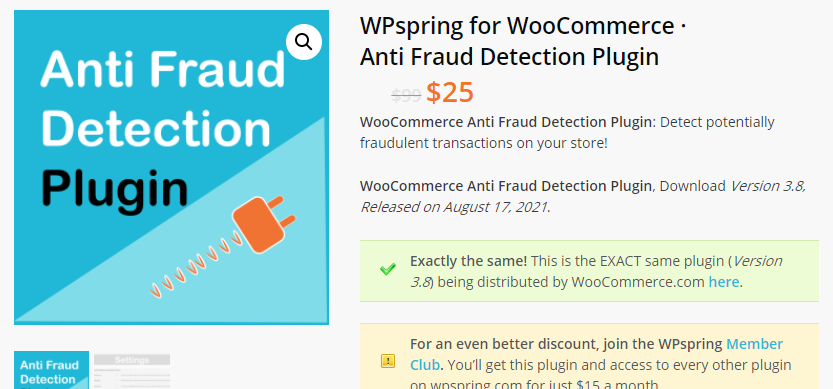Viewport: 833px width, 389px height.
Task: Follow the "here" link to WooCommerce.com
Action: (x=724, y=282)
